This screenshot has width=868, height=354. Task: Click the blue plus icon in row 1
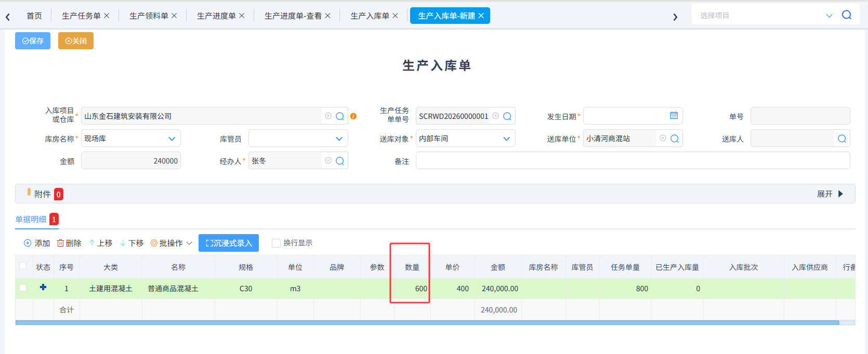(43, 287)
